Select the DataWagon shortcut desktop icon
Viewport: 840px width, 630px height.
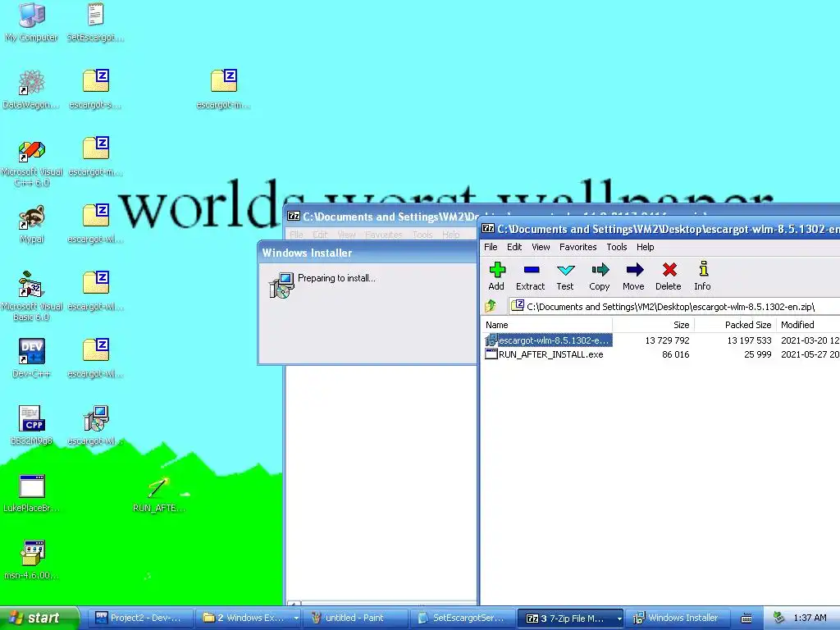(31, 89)
